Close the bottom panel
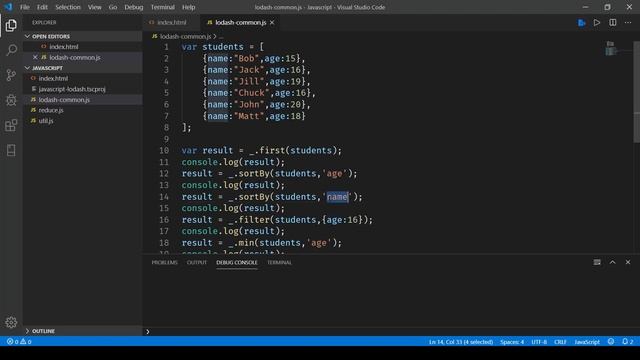 [x=628, y=262]
